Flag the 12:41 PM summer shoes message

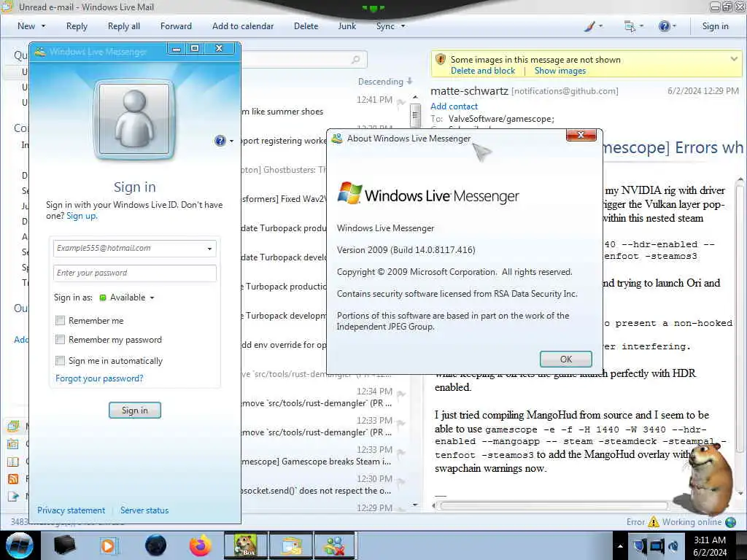[x=401, y=102]
